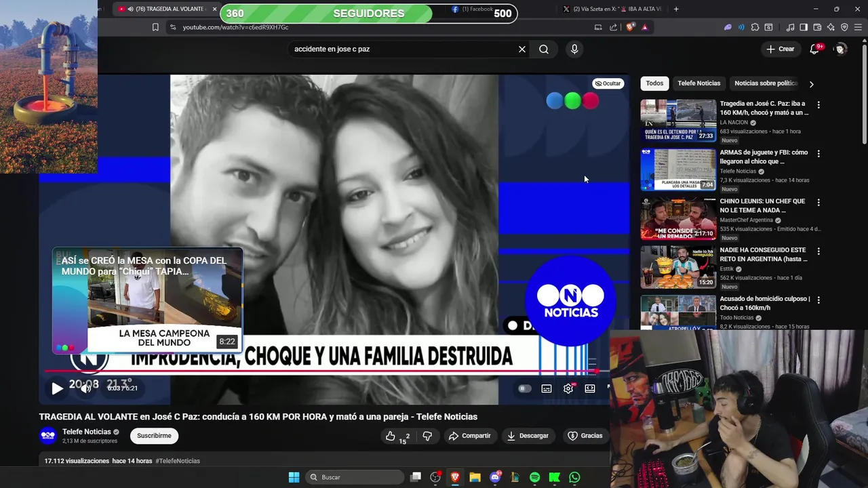Image resolution: width=868 pixels, height=488 pixels.
Task: Open Discord from the taskbar
Action: pos(496,477)
